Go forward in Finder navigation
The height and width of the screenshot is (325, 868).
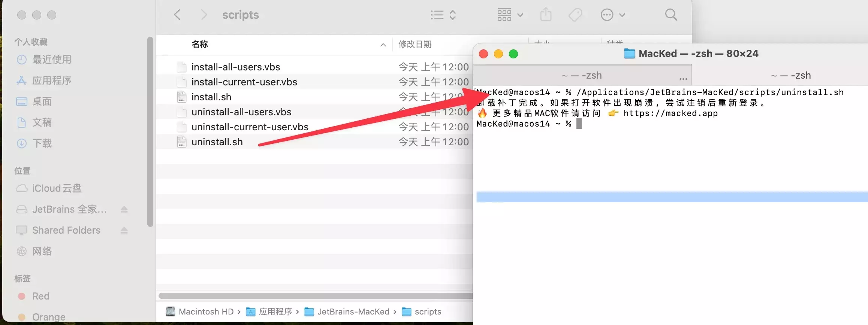pos(204,15)
